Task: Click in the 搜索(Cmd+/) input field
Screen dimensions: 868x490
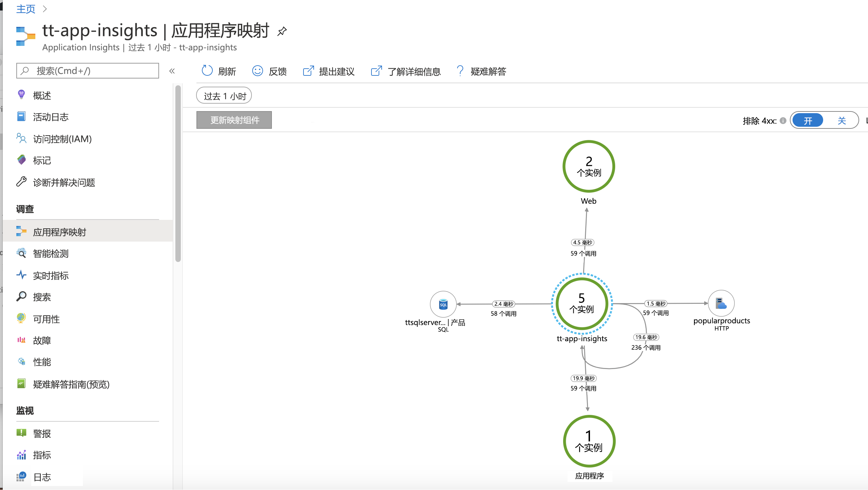Action: 88,71
